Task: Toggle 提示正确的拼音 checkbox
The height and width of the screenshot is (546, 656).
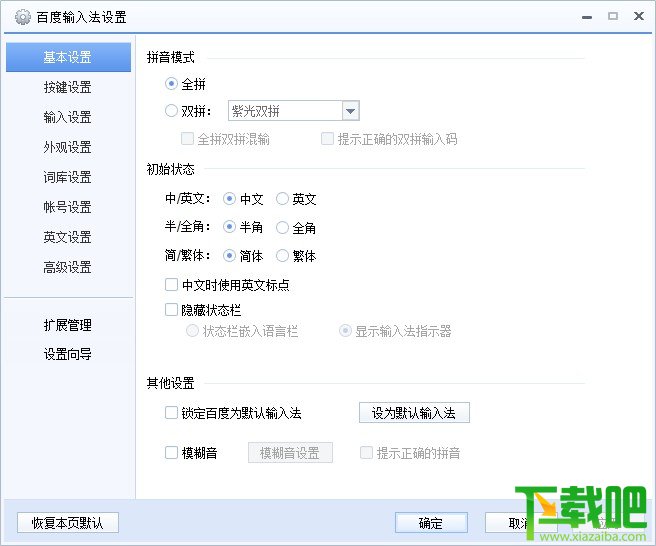Action: point(366,453)
